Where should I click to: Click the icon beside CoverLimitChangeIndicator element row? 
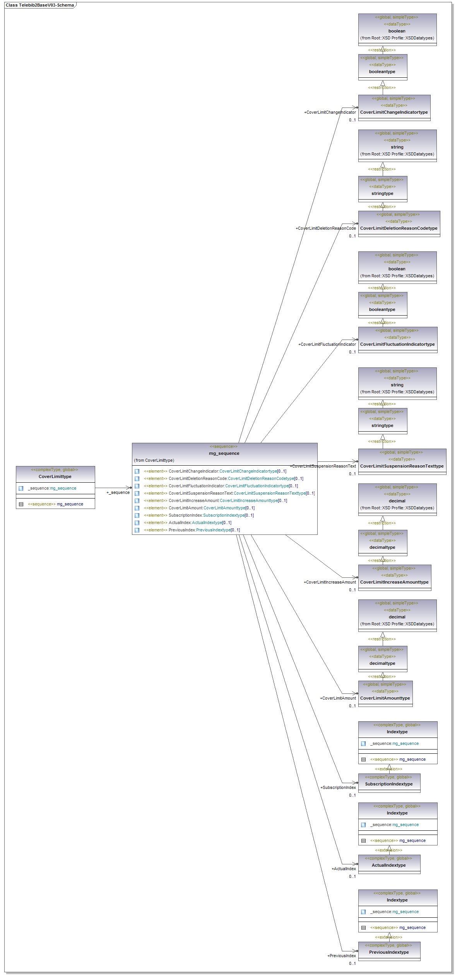click(x=137, y=471)
